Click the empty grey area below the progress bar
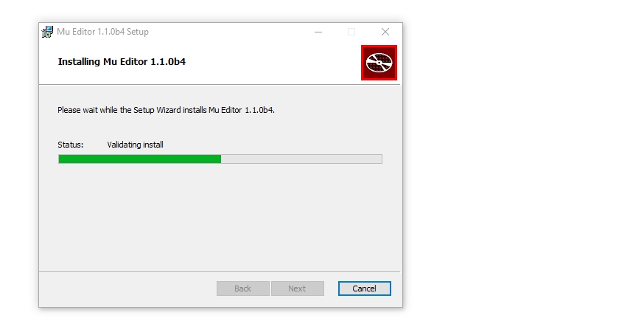Image resolution: width=644 pixels, height=335 pixels. (x=220, y=217)
